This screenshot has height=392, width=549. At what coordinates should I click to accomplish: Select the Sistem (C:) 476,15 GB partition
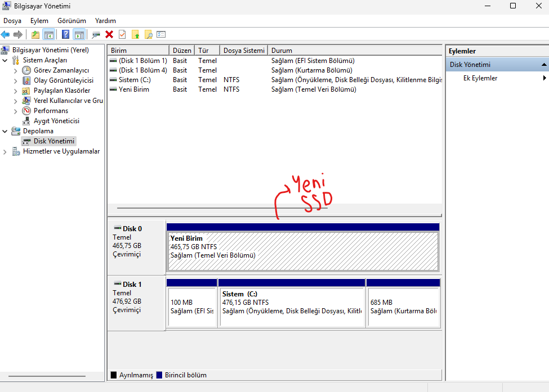click(x=292, y=307)
